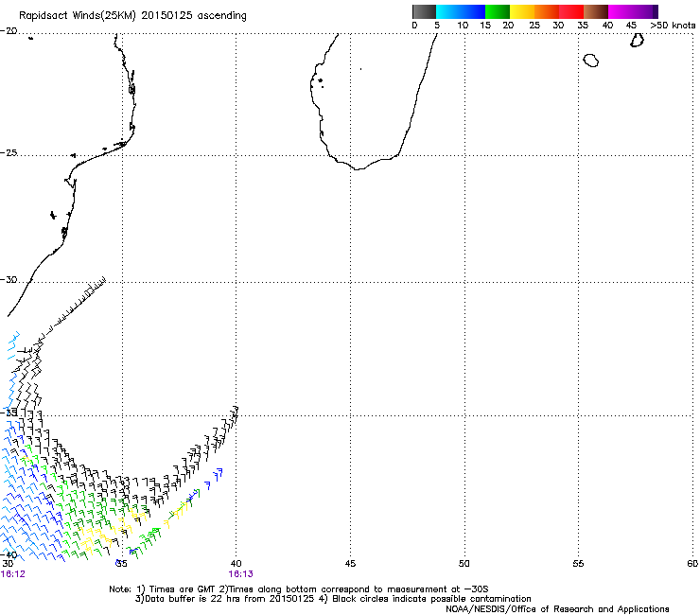Click the small island outline below Mauritius
Screen dimensions: 700x615
[x=591, y=61]
